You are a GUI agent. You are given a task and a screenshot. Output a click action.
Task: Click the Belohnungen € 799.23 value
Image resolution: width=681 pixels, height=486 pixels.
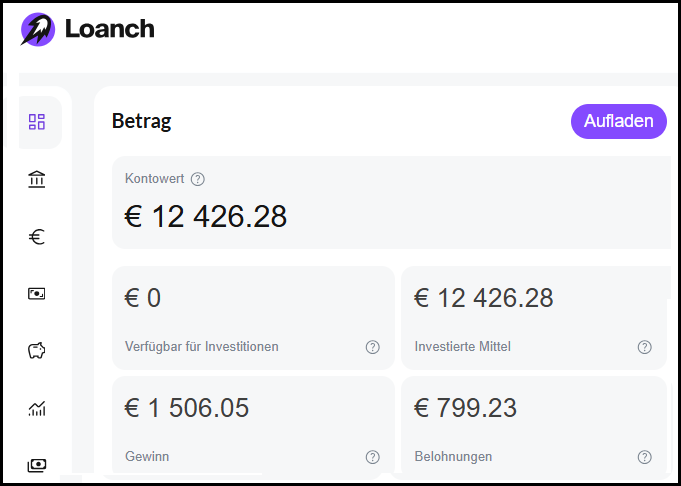466,408
